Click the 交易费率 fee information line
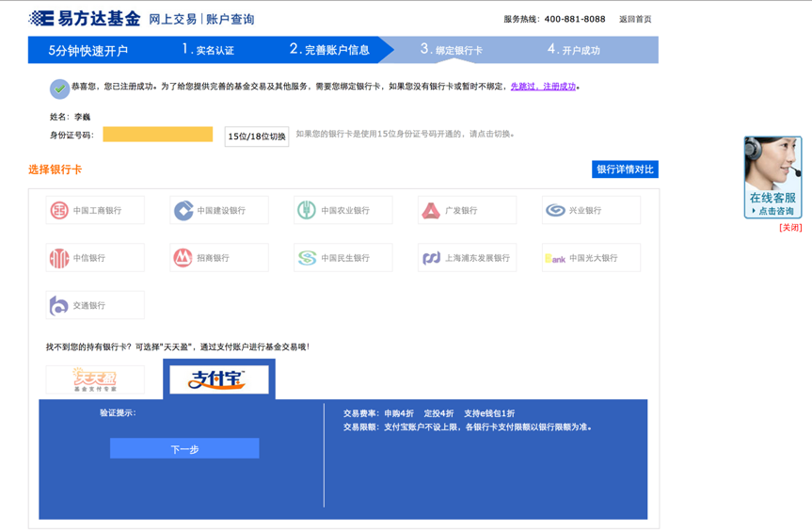812x532 pixels. pos(429,413)
